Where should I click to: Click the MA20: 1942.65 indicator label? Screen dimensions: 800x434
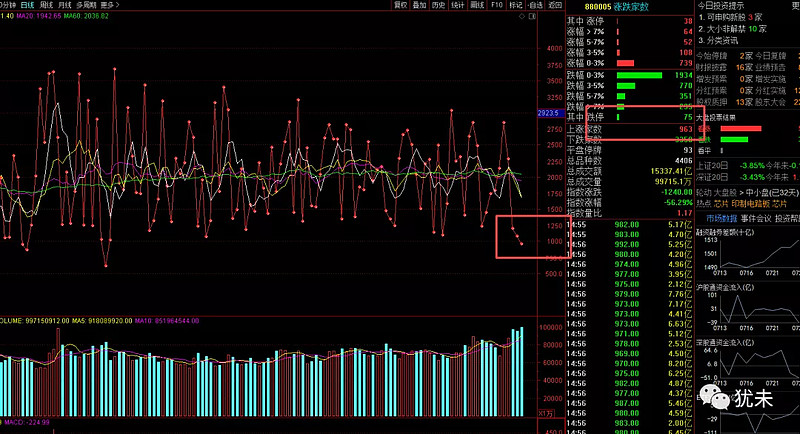click(39, 16)
